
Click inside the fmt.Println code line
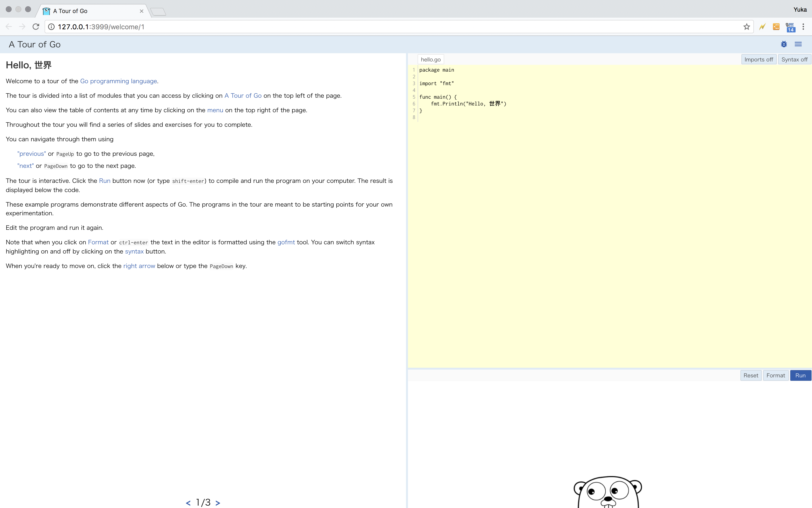[469, 104]
